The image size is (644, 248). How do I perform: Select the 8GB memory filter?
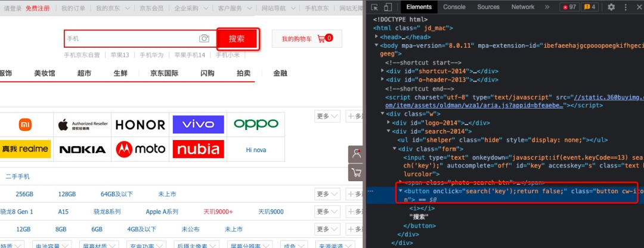[61, 229]
